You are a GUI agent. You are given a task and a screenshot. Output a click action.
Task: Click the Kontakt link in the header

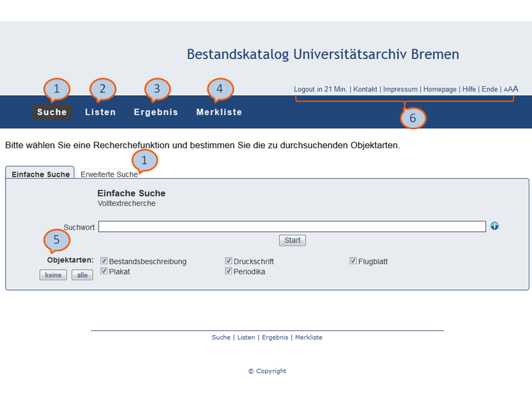pos(365,89)
